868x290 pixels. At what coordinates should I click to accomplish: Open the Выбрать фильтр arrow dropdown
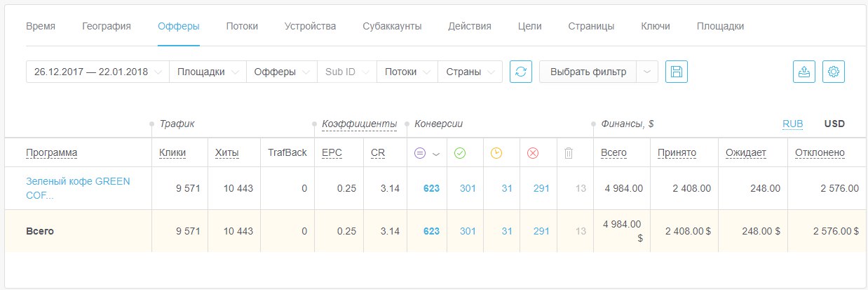[x=646, y=72]
